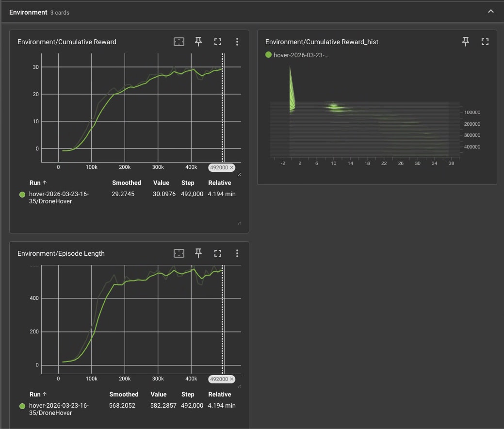Image resolution: width=504 pixels, height=429 pixels.
Task: Click Value header in Cumulative Reward table
Action: click(x=161, y=182)
